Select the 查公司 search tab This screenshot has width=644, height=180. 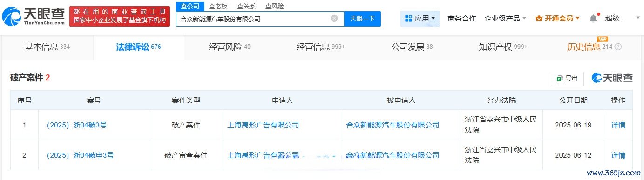[190, 6]
